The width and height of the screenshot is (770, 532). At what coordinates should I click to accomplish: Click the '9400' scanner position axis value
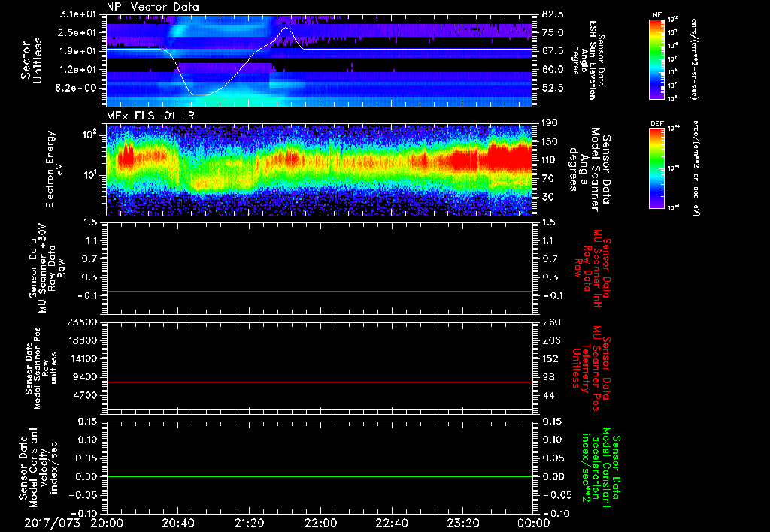[x=86, y=377]
